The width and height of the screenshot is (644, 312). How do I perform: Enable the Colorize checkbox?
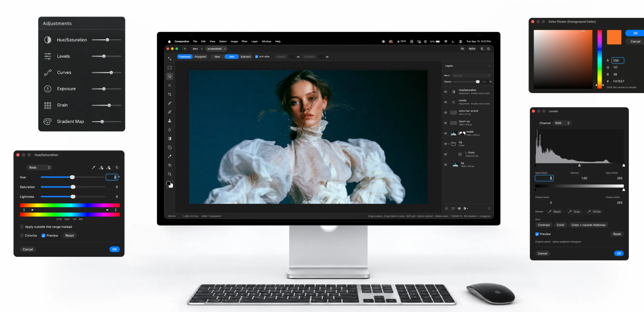(x=22, y=236)
